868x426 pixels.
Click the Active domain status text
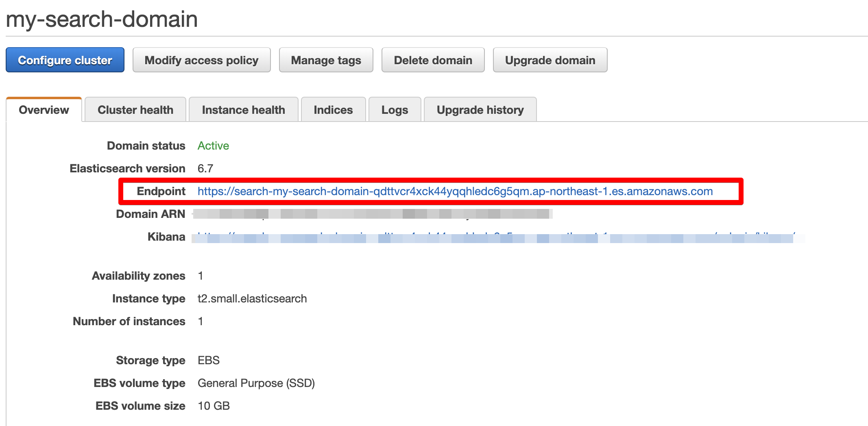(213, 146)
